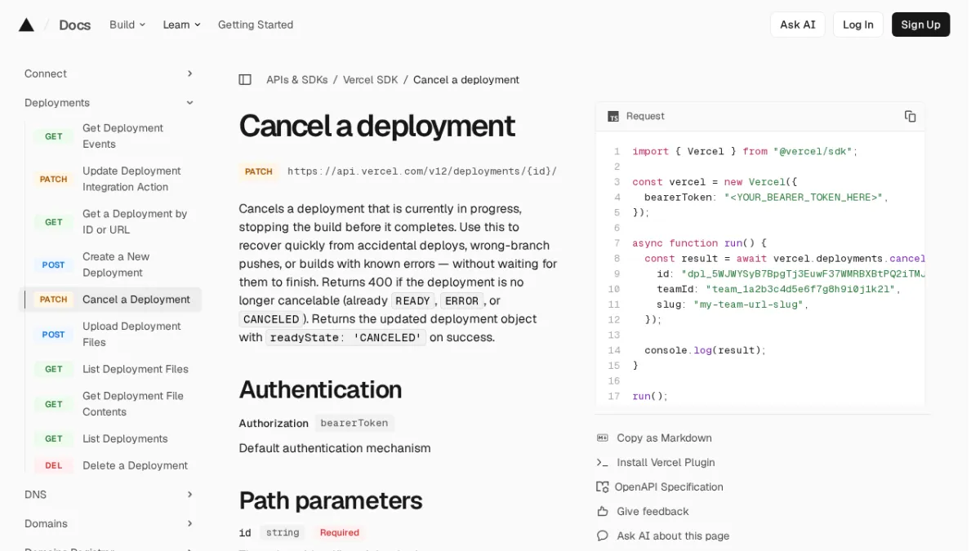Click the endpoint URL text
This screenshot has width=980, height=551.
422,171
